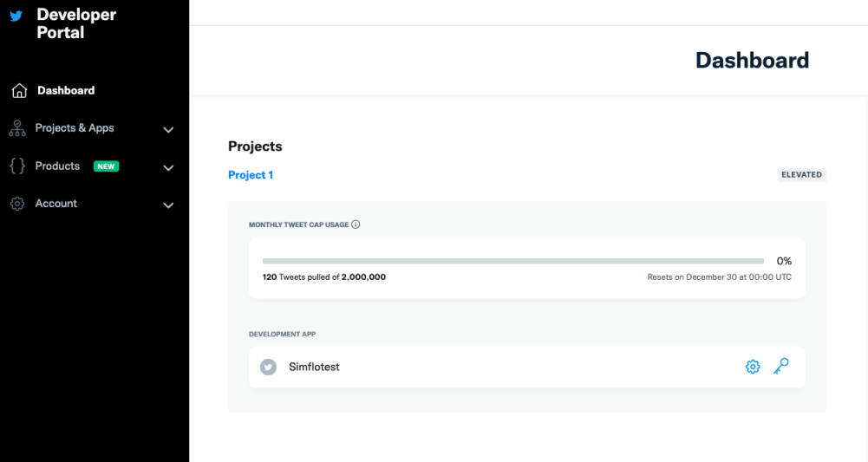Click the green NEW badge next to Products
Screen dimensions: 868x462
tap(106, 166)
